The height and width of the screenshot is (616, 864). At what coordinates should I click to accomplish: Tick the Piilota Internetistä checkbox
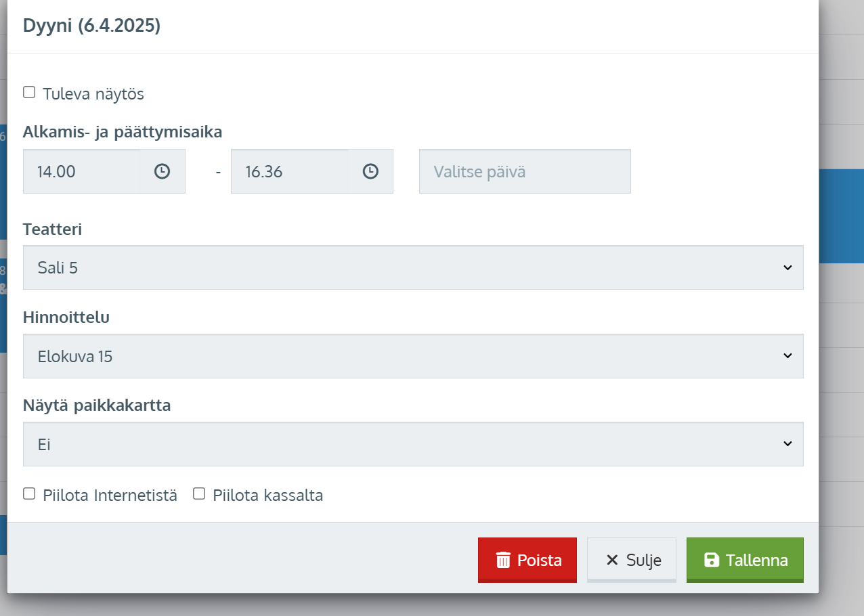point(29,494)
